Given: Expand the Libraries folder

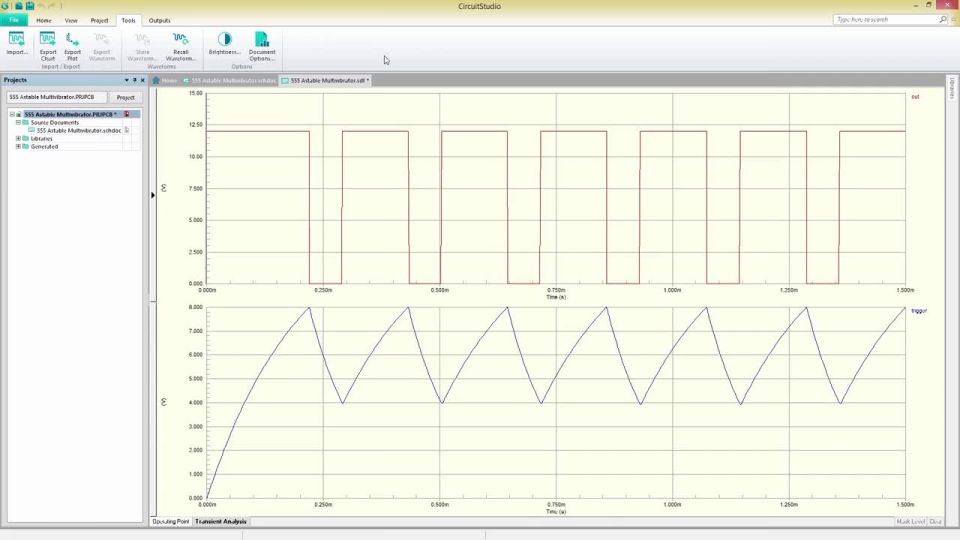Looking at the screenshot, I should pos(18,138).
